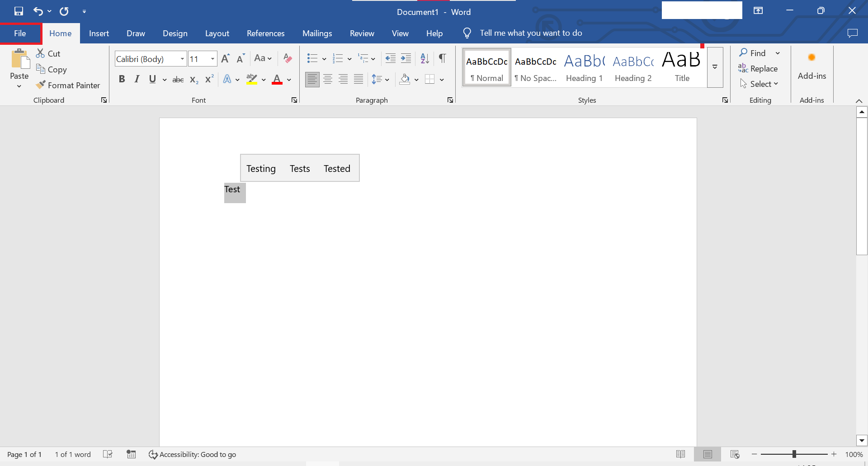Click the Strikethrough icon

tap(178, 80)
